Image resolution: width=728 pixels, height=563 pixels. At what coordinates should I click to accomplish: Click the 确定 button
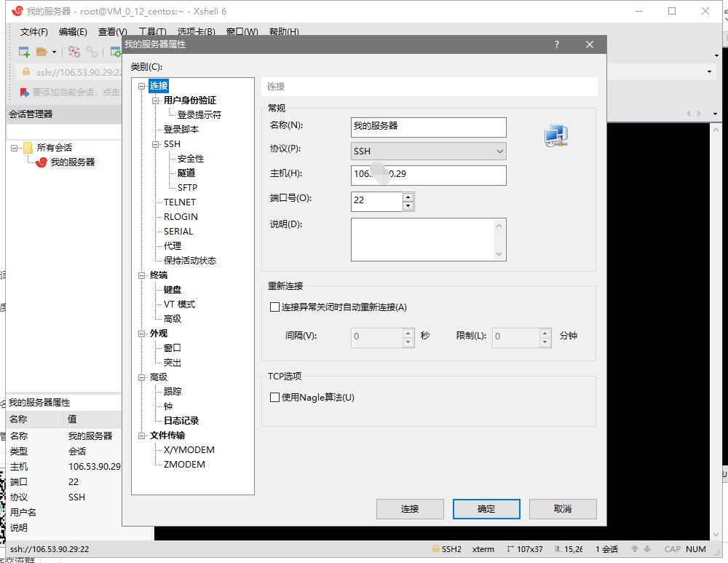click(x=486, y=509)
